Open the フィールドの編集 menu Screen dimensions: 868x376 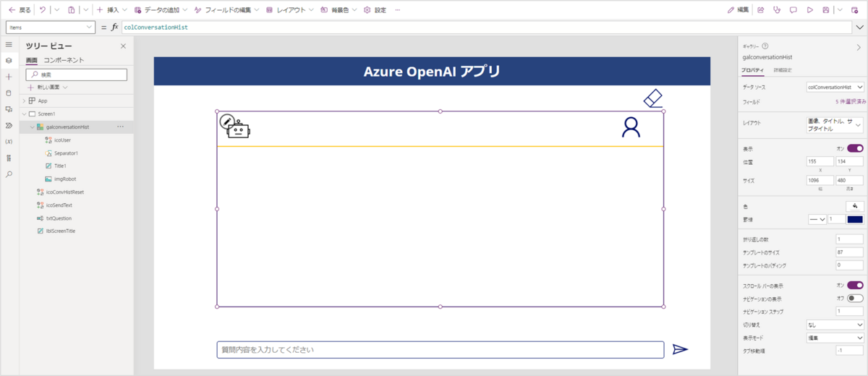click(226, 10)
